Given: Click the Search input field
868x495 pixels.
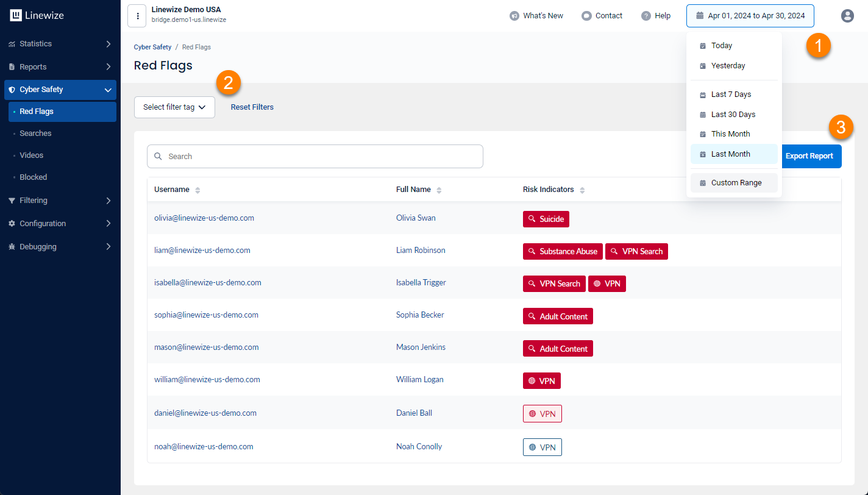Looking at the screenshot, I should (x=315, y=157).
